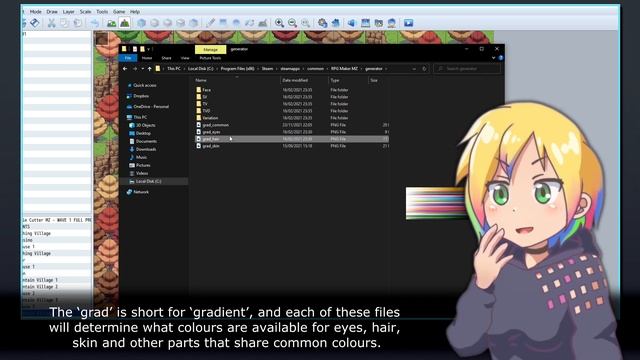Click 'Program Files (x86)' breadcrumb
The height and width of the screenshot is (360, 640).
(237, 69)
